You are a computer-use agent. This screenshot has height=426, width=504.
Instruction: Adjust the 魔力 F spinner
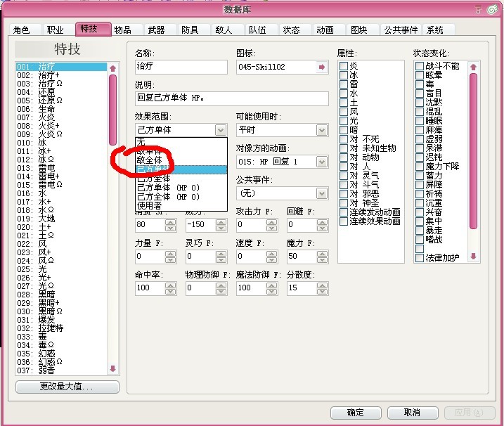[322, 257]
